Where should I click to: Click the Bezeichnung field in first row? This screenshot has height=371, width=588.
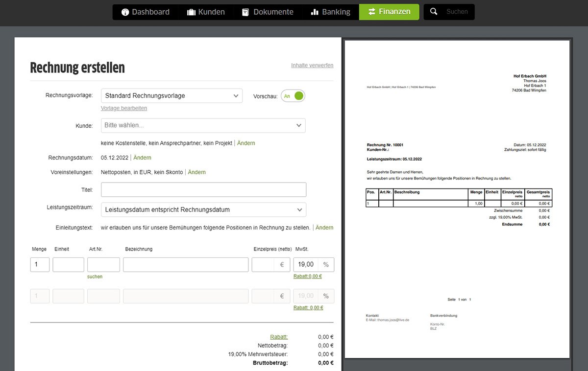coord(186,265)
